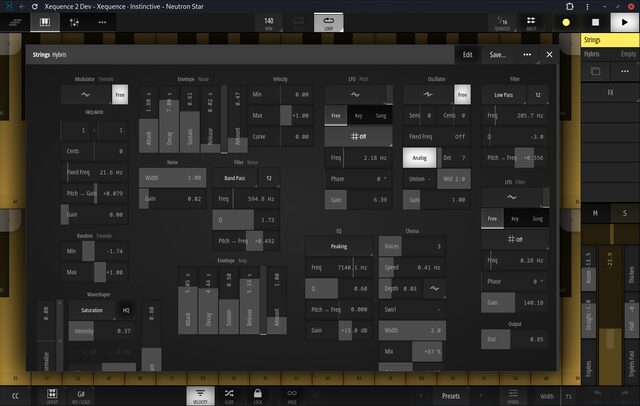The height and width of the screenshot is (406, 640).
Task: Click the LFO Pitch Freq 2.16 Hz field
Action: pos(358,158)
